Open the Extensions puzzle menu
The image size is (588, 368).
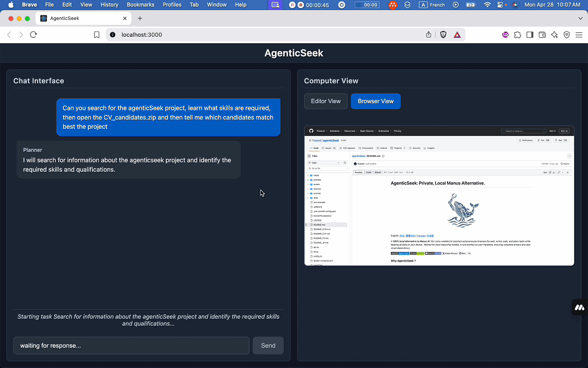(518, 35)
